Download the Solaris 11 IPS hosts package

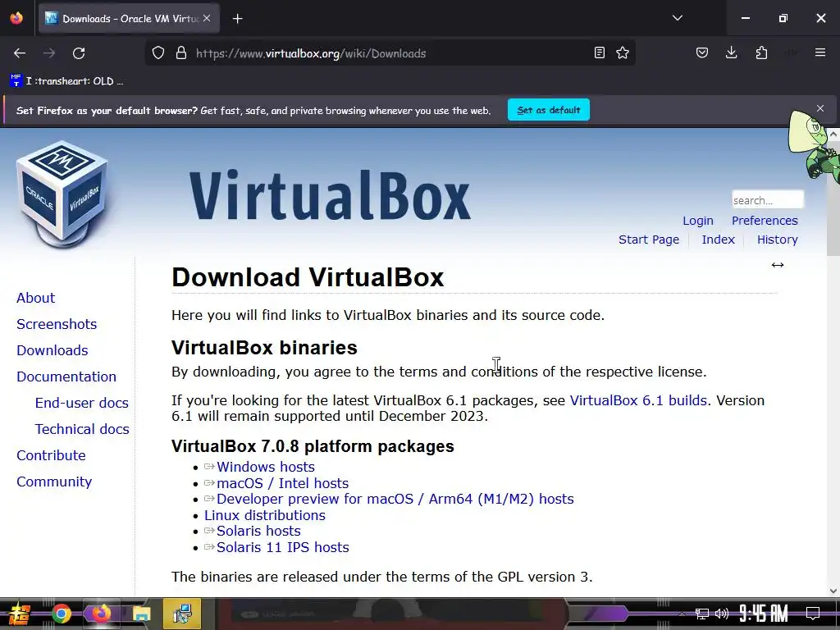(x=283, y=547)
